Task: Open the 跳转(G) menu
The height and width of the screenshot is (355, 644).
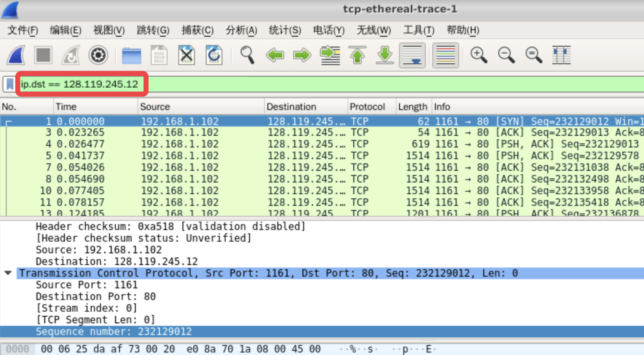Action: coord(153,30)
